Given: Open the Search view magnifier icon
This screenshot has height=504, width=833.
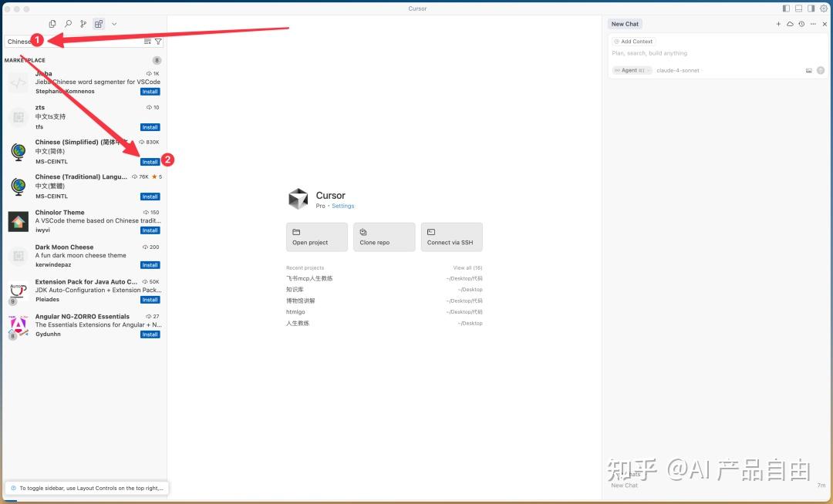Looking at the screenshot, I should click(68, 24).
